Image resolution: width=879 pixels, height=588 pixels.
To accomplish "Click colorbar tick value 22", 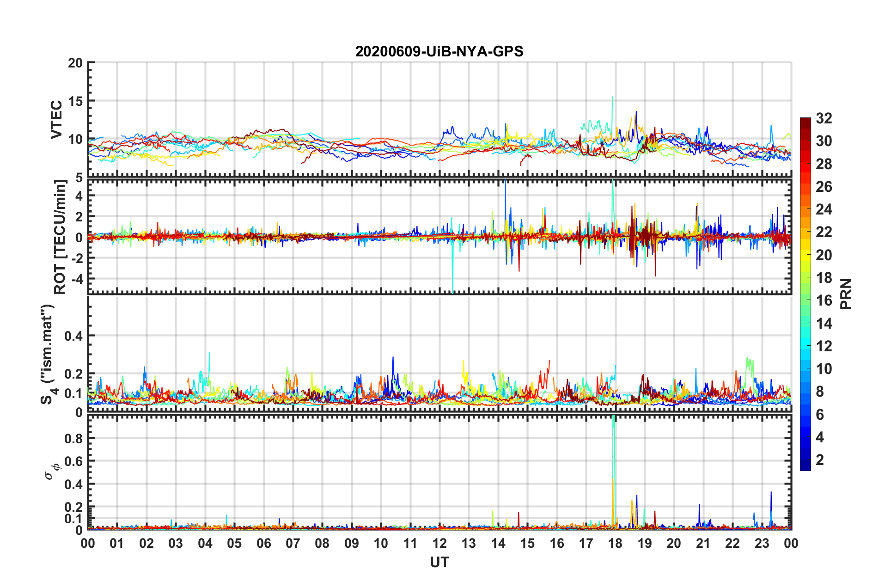I will coord(824,232).
